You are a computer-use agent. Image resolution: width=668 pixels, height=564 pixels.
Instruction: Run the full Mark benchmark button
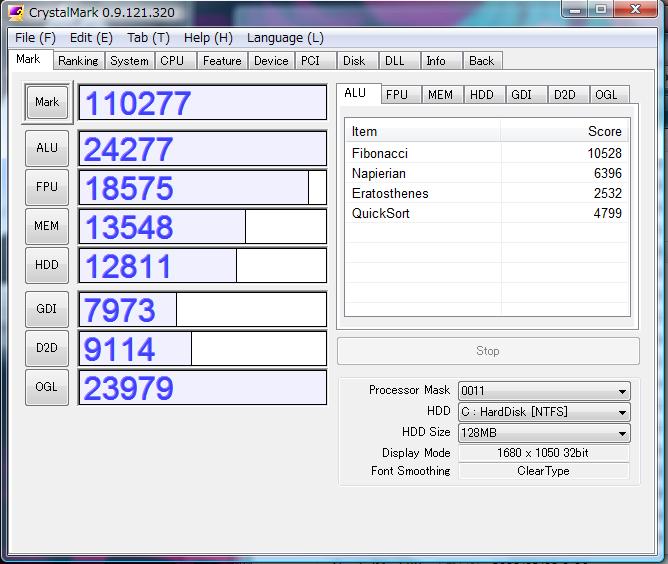47,102
